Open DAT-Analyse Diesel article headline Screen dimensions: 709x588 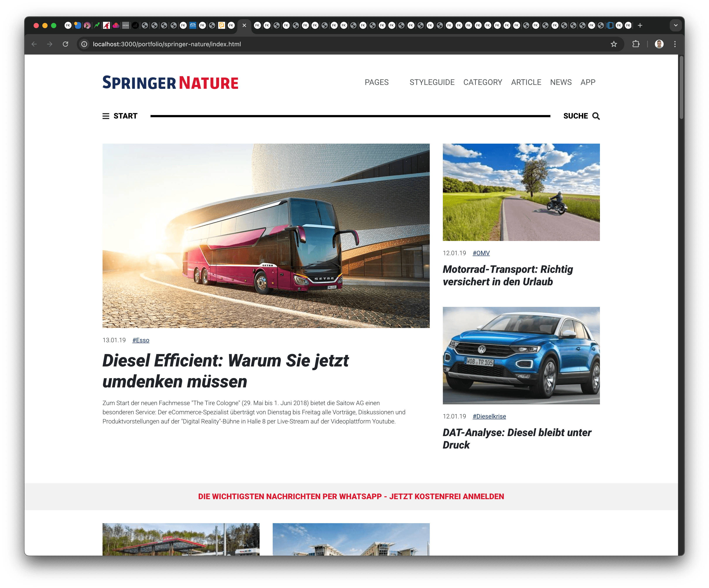click(517, 439)
